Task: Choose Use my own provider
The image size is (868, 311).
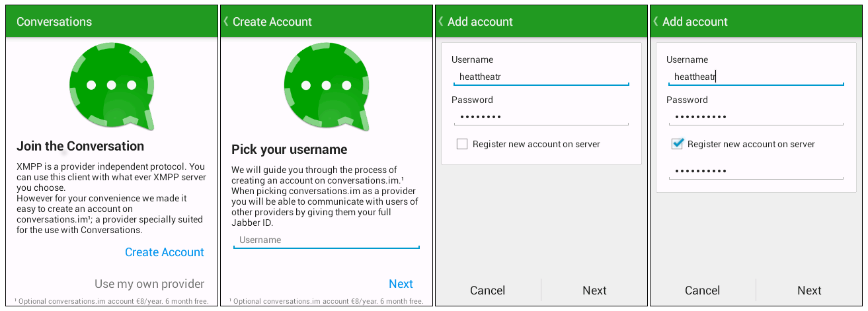Action: click(149, 284)
